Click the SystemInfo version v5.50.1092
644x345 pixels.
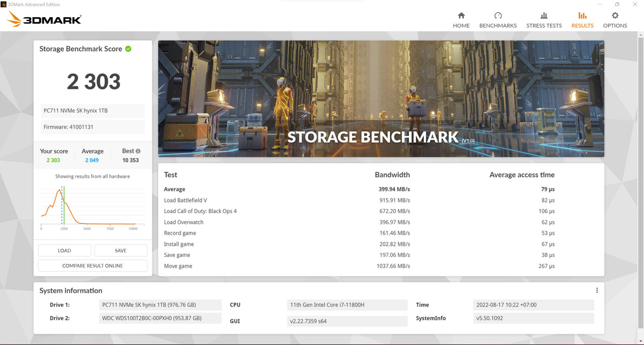533,318
